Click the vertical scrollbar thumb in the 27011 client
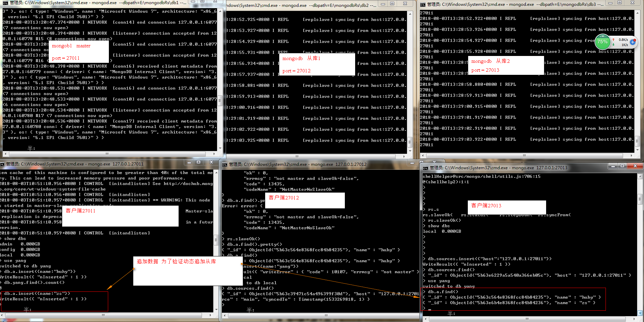Image resolution: width=644 pixels, height=322 pixels. coord(216,240)
